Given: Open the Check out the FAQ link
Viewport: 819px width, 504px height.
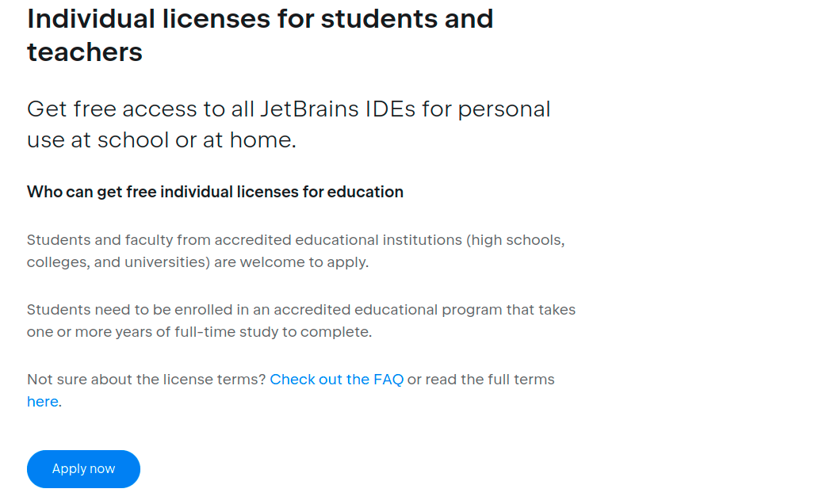Looking at the screenshot, I should 336,380.
